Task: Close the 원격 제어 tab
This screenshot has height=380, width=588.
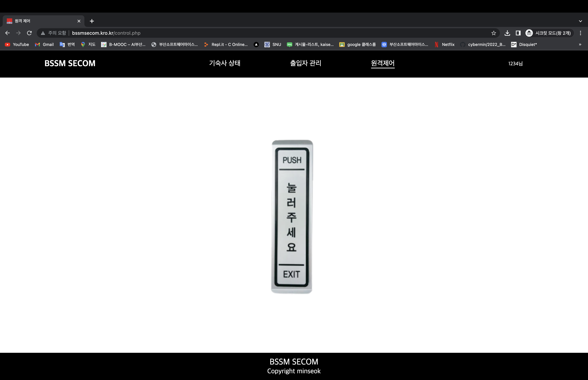Action: 79,21
